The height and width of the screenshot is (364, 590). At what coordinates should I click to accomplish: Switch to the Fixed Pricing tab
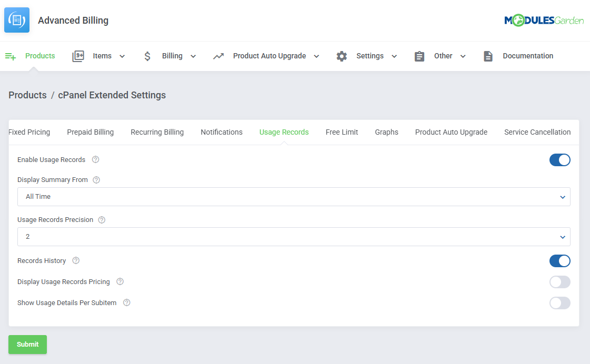29,132
